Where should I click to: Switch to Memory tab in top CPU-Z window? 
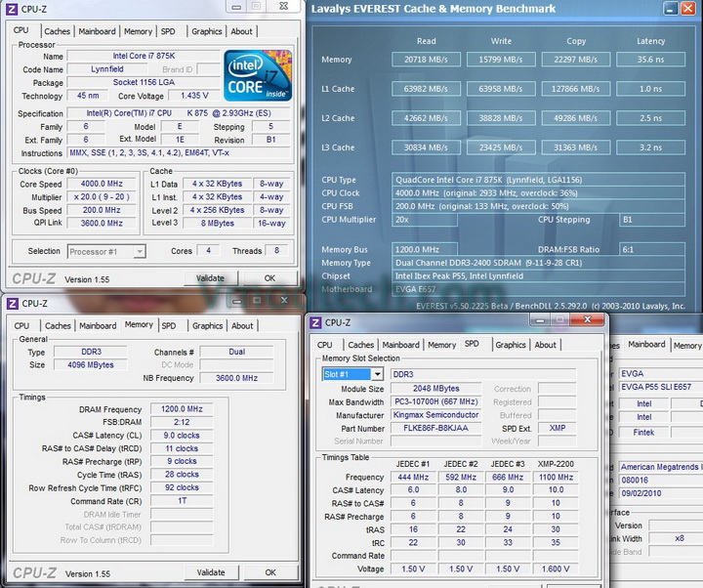coord(138,31)
